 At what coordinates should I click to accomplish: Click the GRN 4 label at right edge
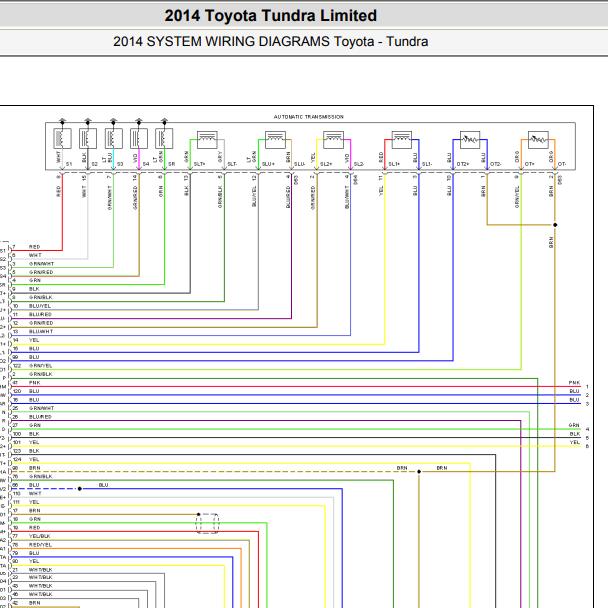(574, 425)
